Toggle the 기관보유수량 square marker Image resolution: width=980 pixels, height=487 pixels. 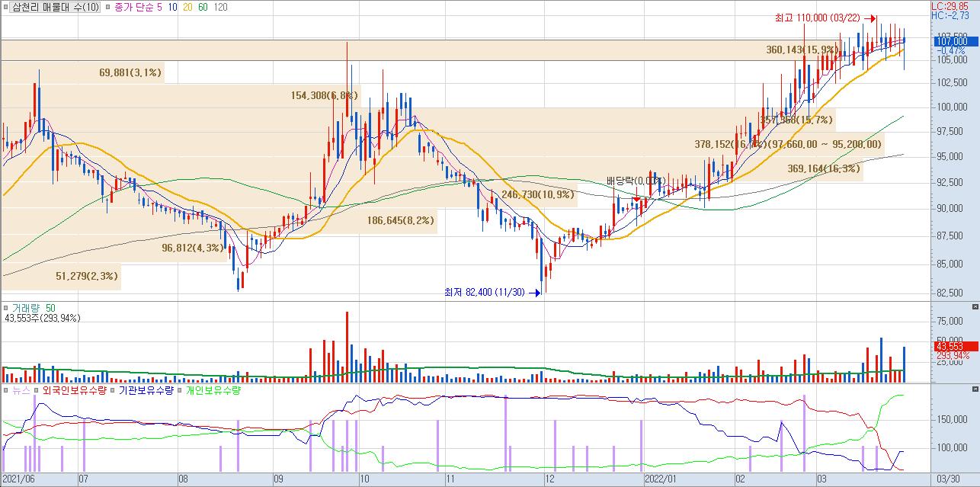[x=110, y=390]
